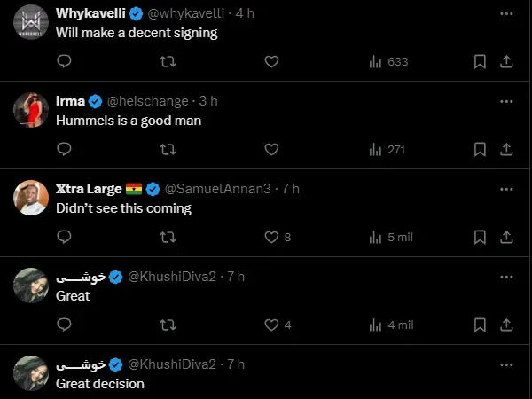Share the 'Great' tweet by KhushiDiva2
This screenshot has height=399, width=532.
click(x=506, y=325)
